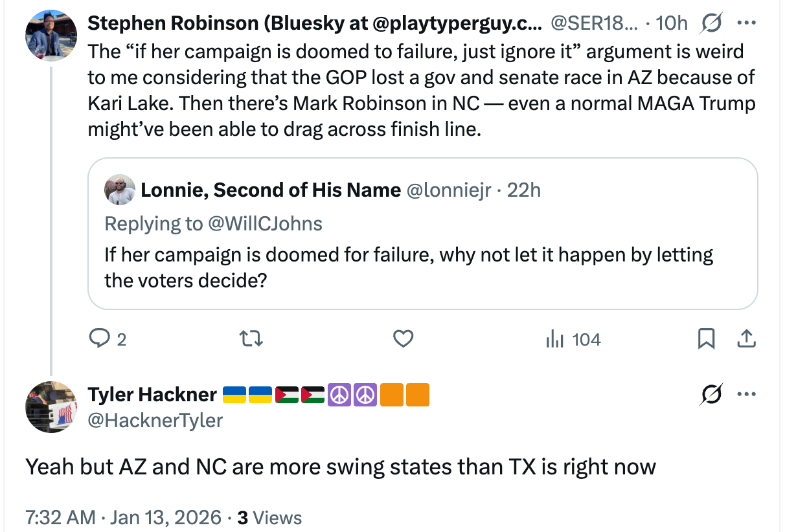Click the reply icon on Stephen Robinson's post
The image size is (785, 532).
pos(98,338)
